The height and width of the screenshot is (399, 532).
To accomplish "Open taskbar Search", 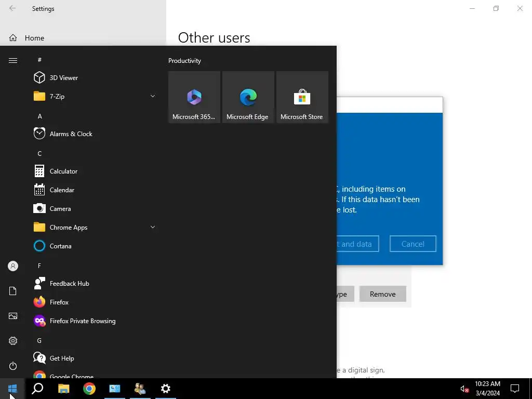I will pyautogui.click(x=37, y=389).
